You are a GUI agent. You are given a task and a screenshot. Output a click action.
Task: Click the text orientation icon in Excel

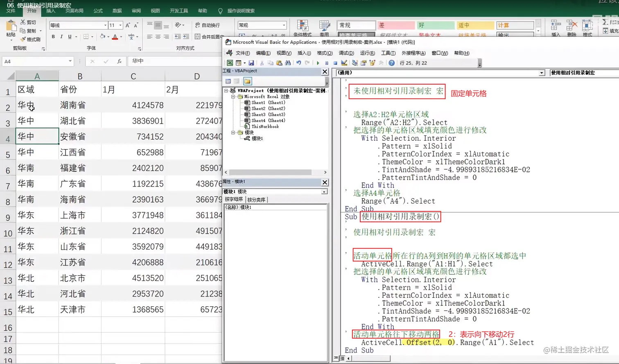pyautogui.click(x=178, y=25)
